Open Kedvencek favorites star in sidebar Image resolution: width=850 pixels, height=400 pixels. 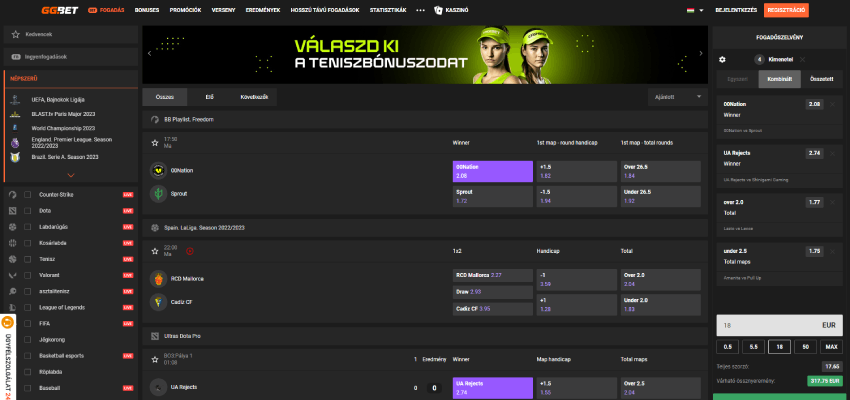[15, 33]
